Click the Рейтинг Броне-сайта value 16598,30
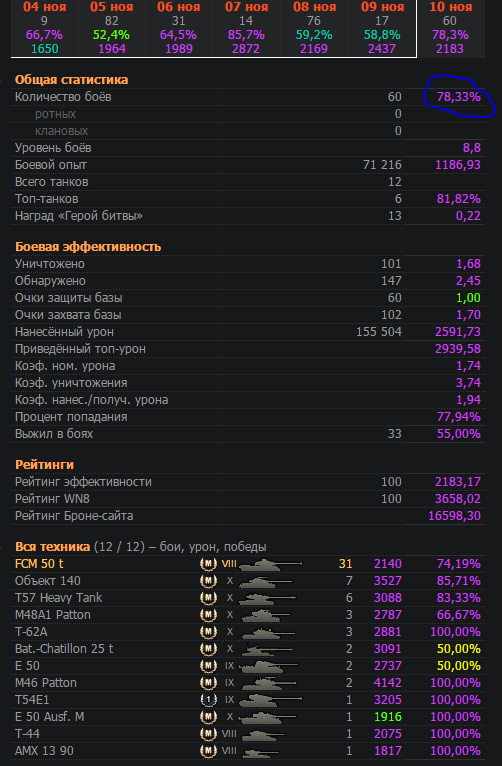Image resolution: width=502 pixels, height=766 pixels. point(455,516)
